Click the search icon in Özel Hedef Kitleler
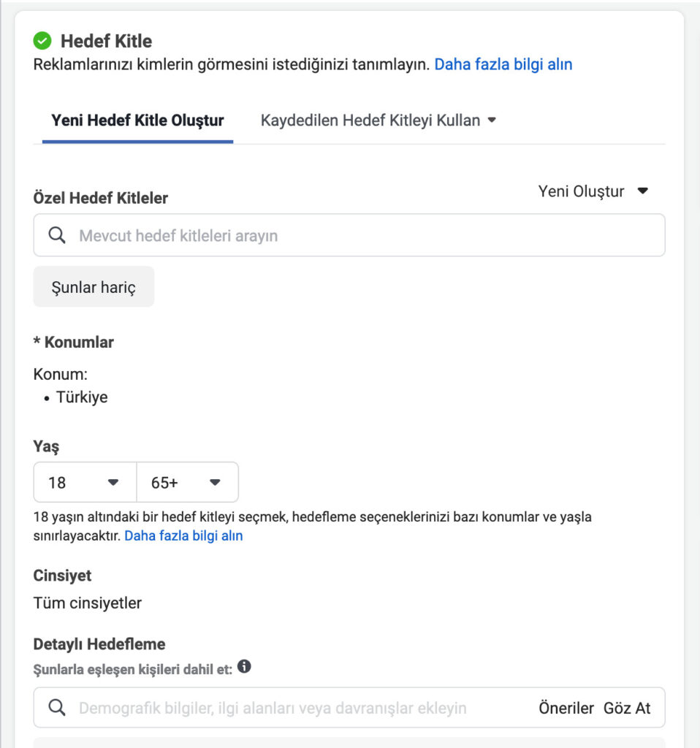Image resolution: width=700 pixels, height=748 pixels. point(57,235)
